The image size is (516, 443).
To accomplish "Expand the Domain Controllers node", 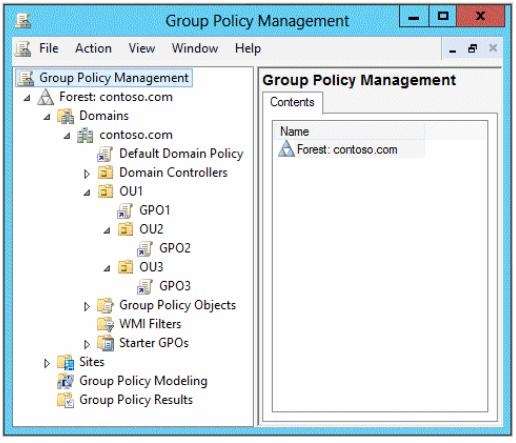I will pyautogui.click(x=87, y=174).
